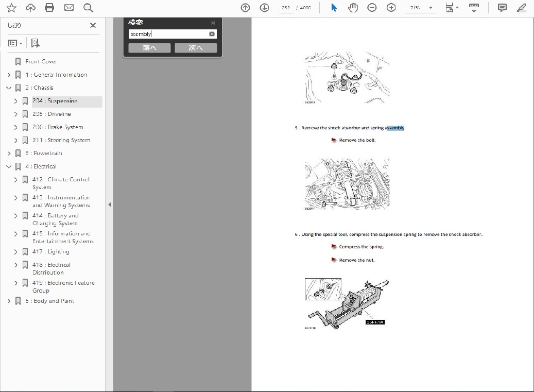Click the scrolling mode keyboard icon

474,8
